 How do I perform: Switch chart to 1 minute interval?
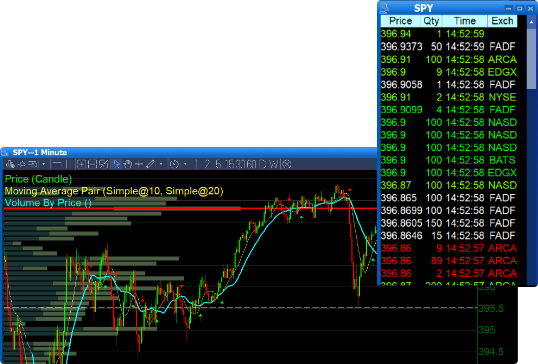click(x=197, y=164)
